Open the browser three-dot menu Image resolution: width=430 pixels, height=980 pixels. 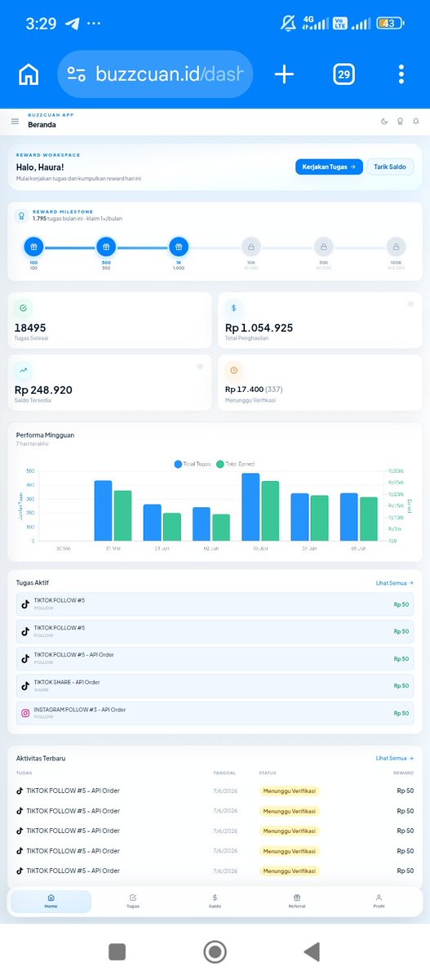coord(401,74)
